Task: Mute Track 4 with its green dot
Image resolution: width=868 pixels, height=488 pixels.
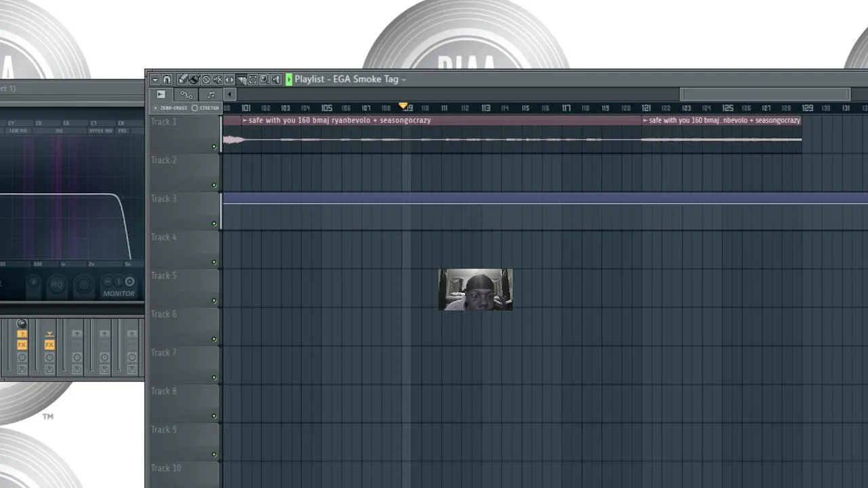Action: pos(214,262)
